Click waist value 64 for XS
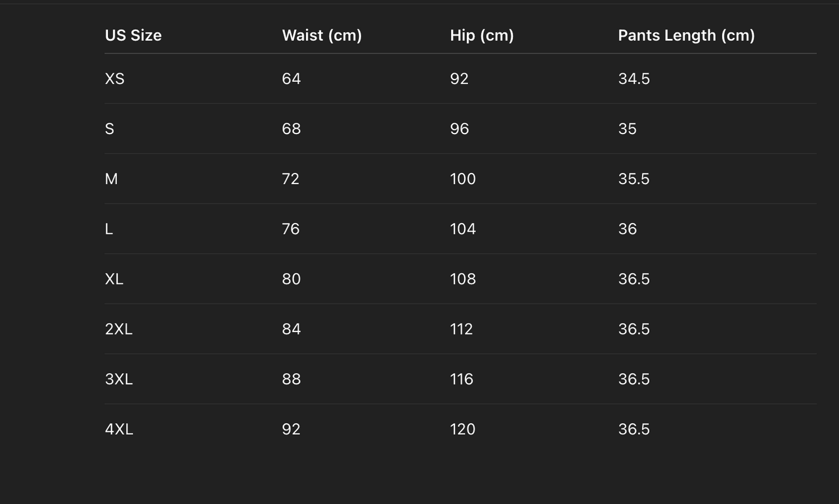The image size is (839, 504). click(291, 79)
